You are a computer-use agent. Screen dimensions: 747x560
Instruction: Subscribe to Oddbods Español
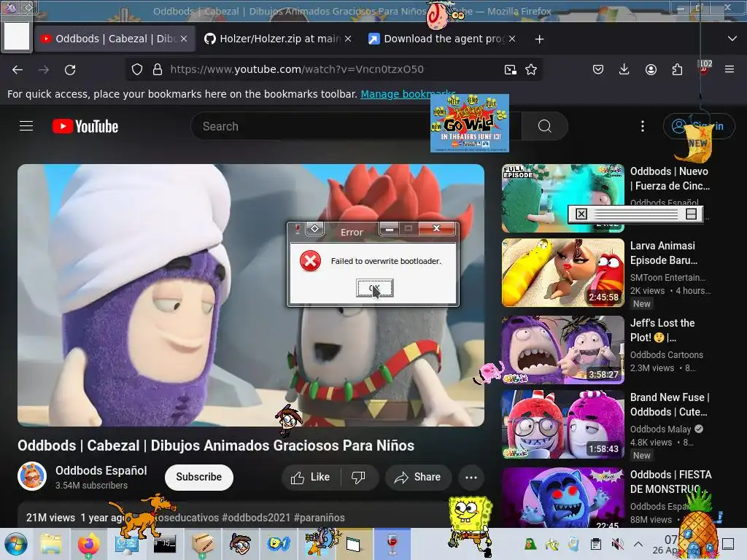coord(198,477)
